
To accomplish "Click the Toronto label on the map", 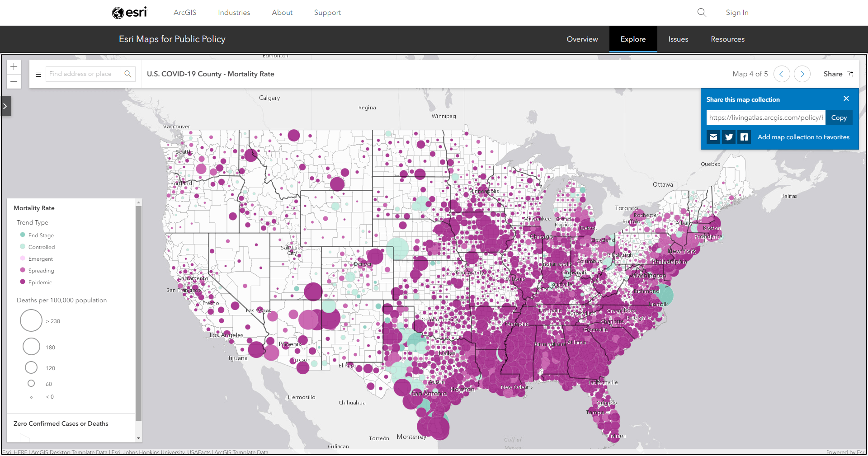I will [x=627, y=208].
